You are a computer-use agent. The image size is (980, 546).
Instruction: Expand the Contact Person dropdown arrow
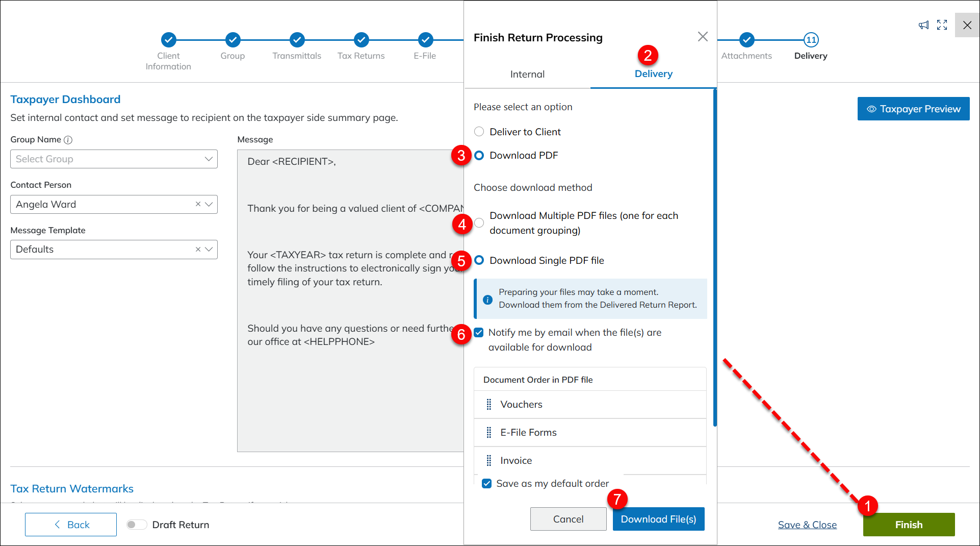[209, 204]
